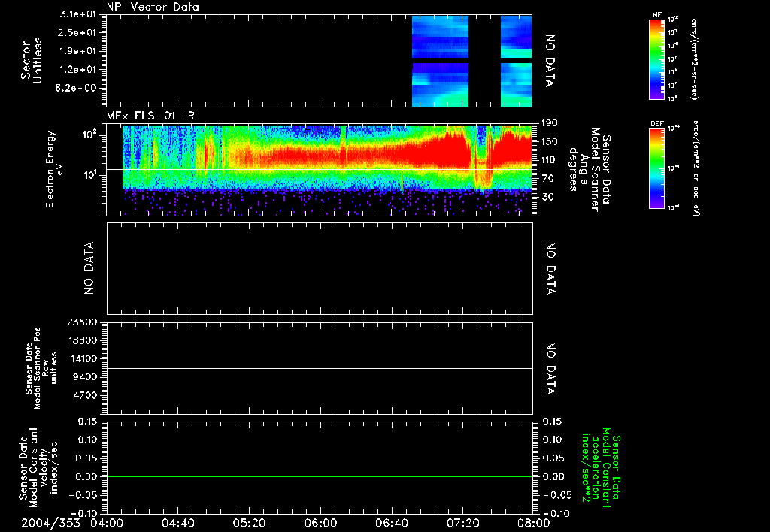The image size is (770, 532).
Task: Click the 9400 scanner position tick label
Action: coord(84,377)
